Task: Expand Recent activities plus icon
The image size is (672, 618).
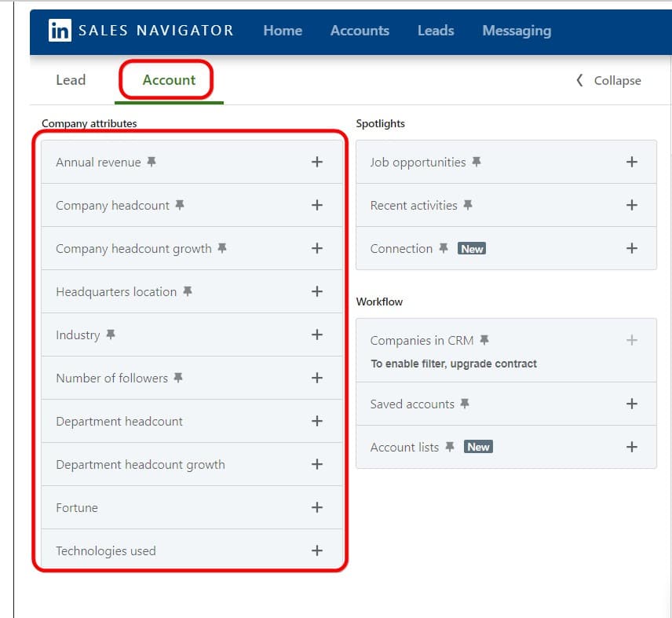Action: 631,205
